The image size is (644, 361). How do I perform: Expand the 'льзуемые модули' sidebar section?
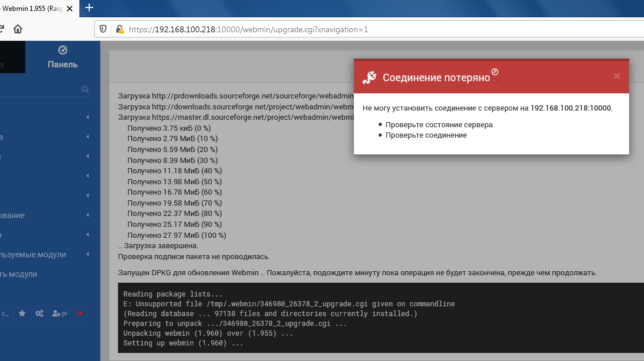coord(87,254)
